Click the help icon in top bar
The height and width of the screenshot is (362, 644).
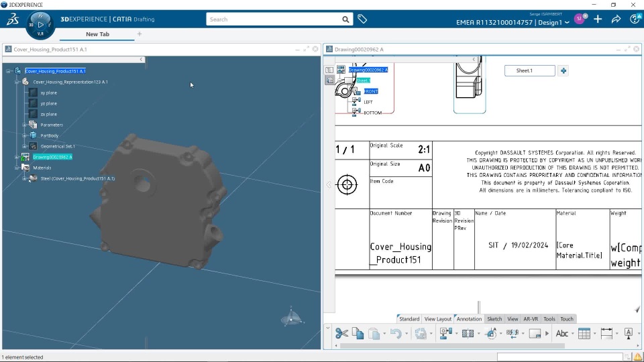(x=635, y=19)
